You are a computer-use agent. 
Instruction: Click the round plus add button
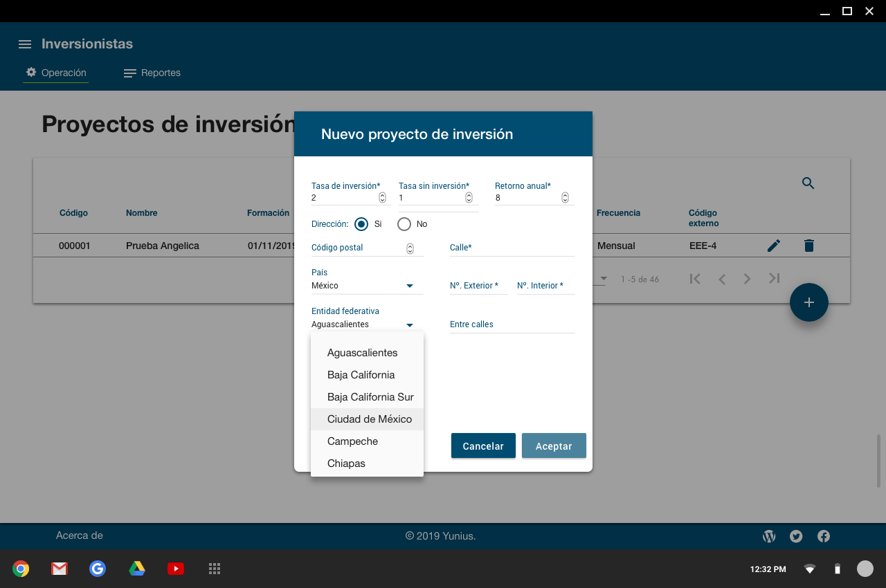click(808, 302)
